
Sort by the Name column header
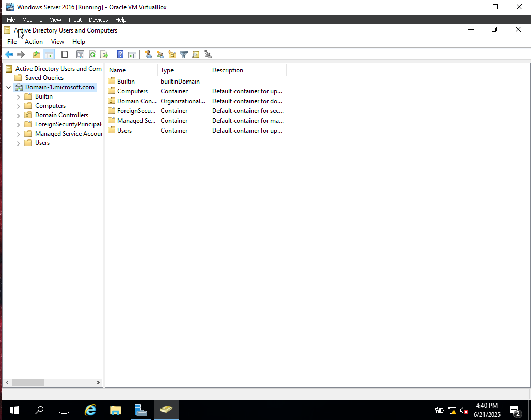[131, 70]
